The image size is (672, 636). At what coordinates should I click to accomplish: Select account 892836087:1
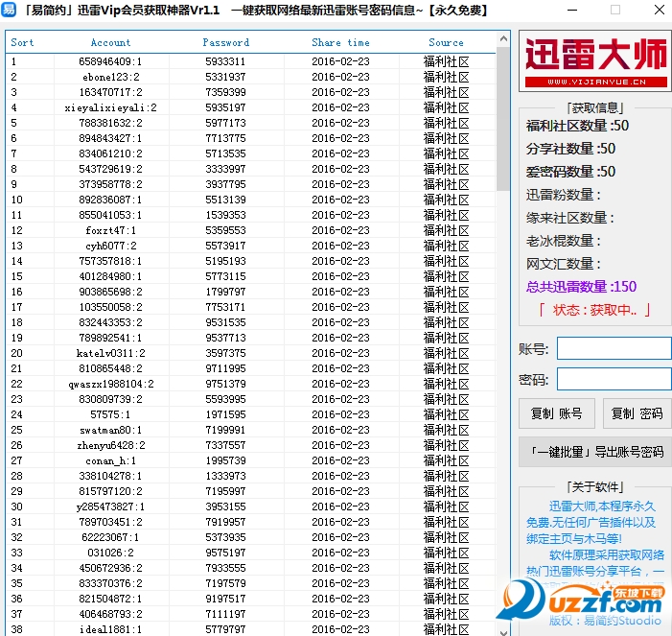tap(110, 200)
